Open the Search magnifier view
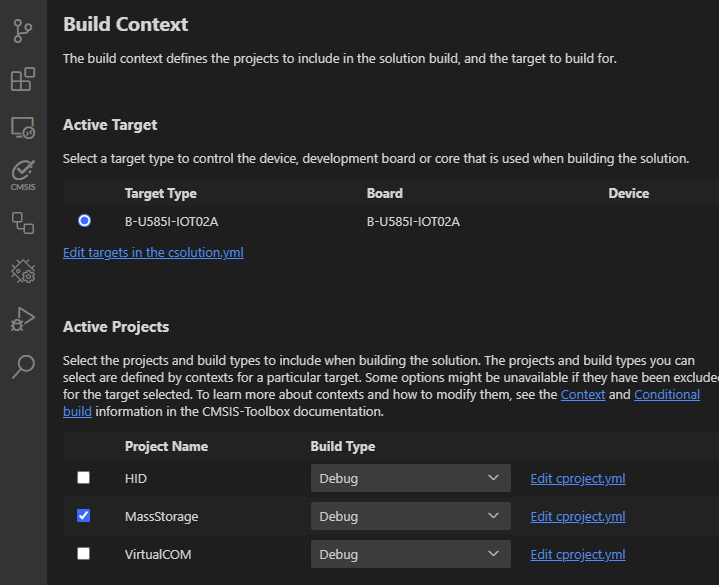The width and height of the screenshot is (719, 585). (x=22, y=366)
